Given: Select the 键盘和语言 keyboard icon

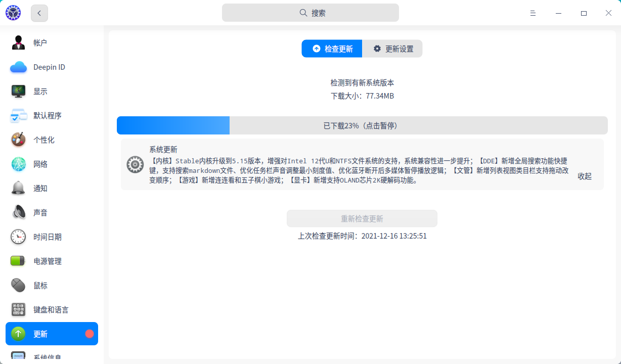Looking at the screenshot, I should 19,310.
